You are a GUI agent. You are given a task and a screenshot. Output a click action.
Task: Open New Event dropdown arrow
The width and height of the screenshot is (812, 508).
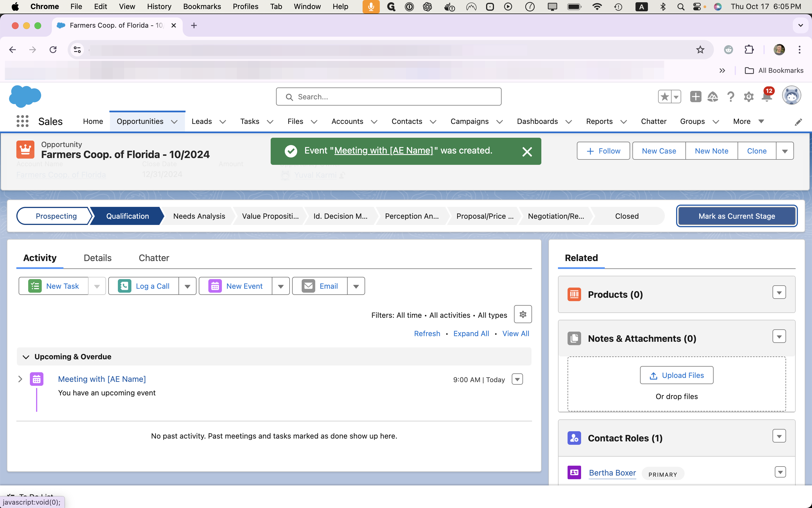coord(281,286)
